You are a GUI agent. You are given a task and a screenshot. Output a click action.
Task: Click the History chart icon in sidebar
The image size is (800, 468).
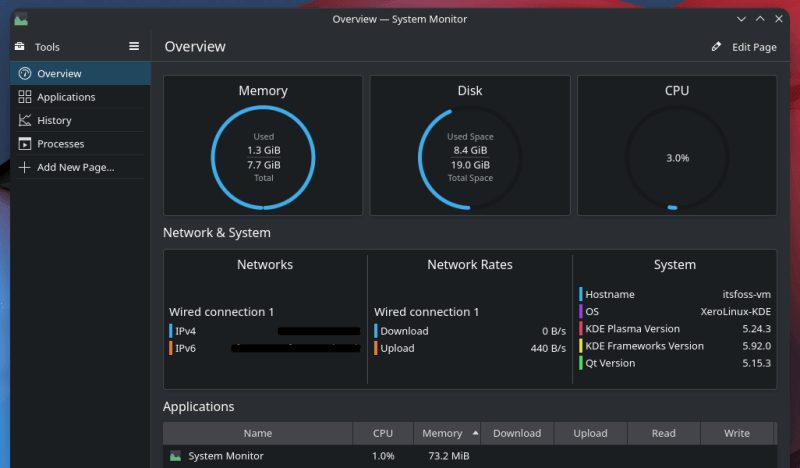pos(25,120)
